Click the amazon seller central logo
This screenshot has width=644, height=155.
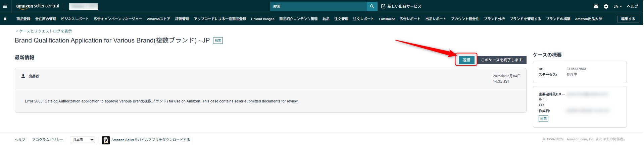(x=38, y=6)
